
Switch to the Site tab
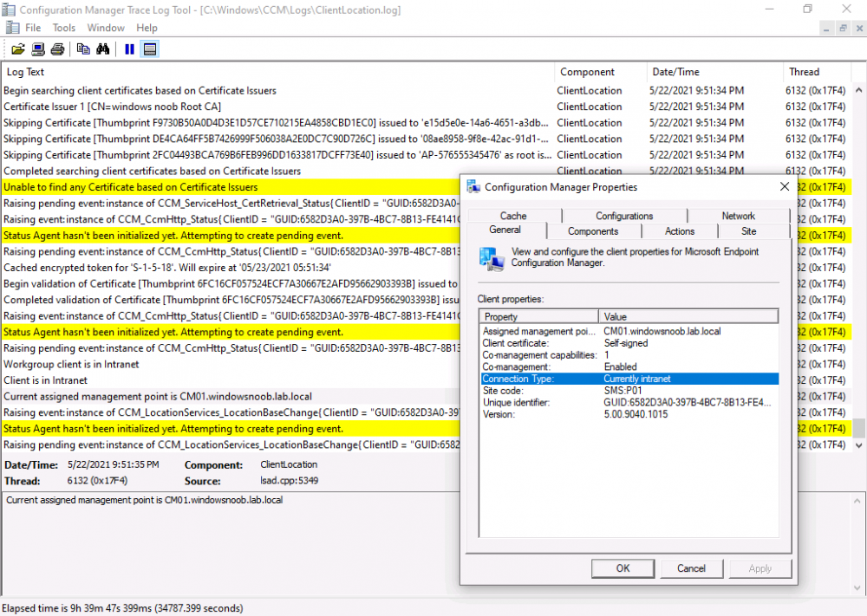749,231
